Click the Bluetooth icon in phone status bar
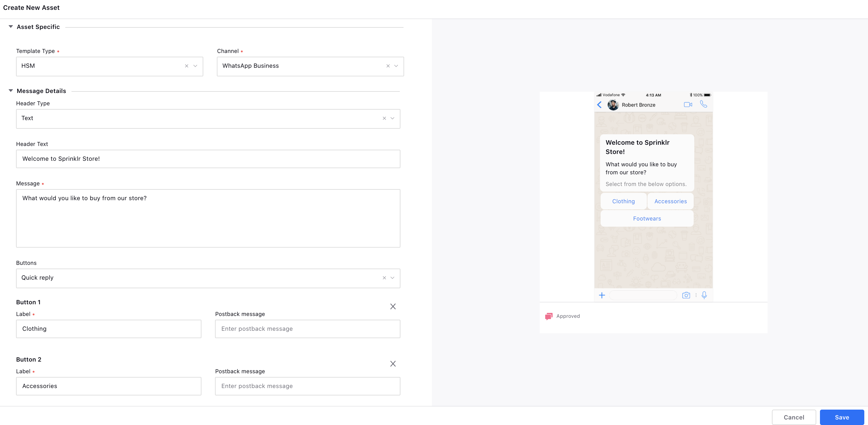The width and height of the screenshot is (868, 425). click(691, 95)
